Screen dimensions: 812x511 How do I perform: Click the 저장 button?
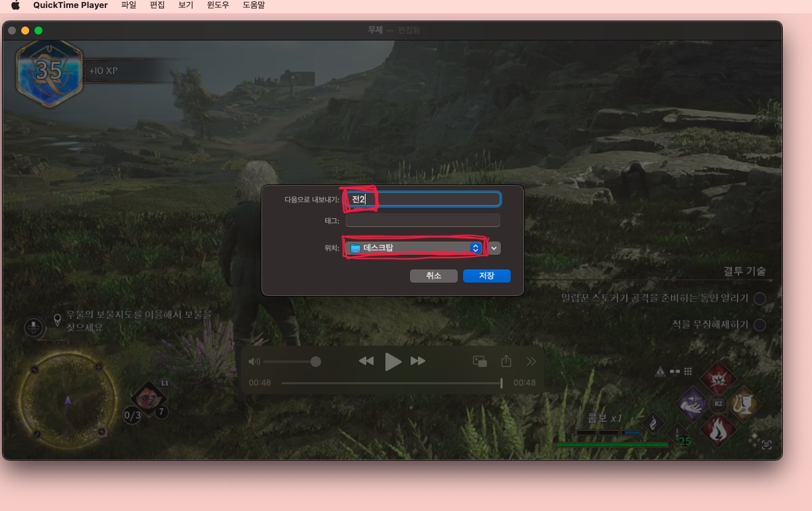pyautogui.click(x=487, y=275)
